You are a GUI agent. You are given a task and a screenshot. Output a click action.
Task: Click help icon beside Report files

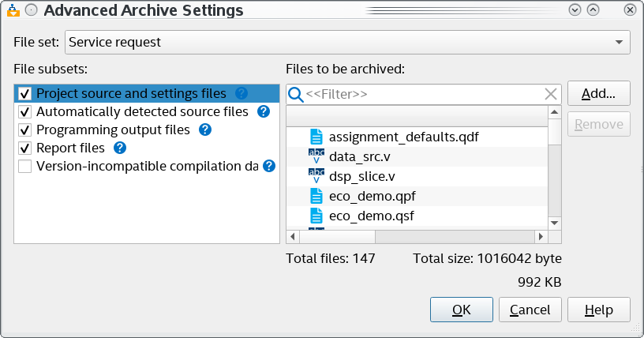tap(120, 148)
